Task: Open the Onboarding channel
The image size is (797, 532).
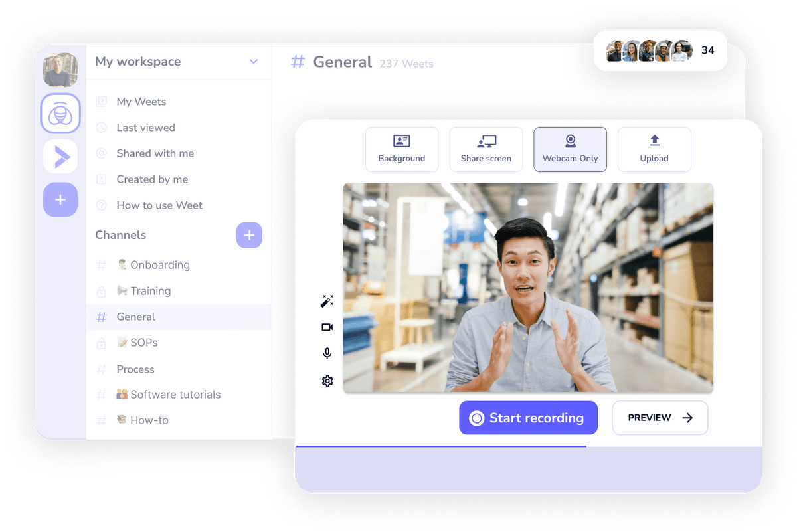Action: coord(159,265)
